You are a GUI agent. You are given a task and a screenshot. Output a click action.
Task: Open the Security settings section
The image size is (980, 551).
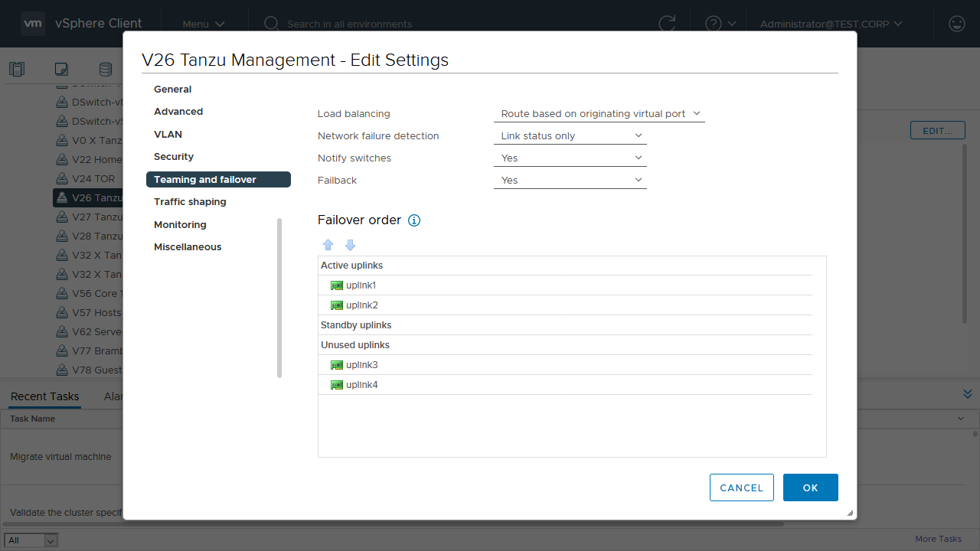pyautogui.click(x=174, y=157)
